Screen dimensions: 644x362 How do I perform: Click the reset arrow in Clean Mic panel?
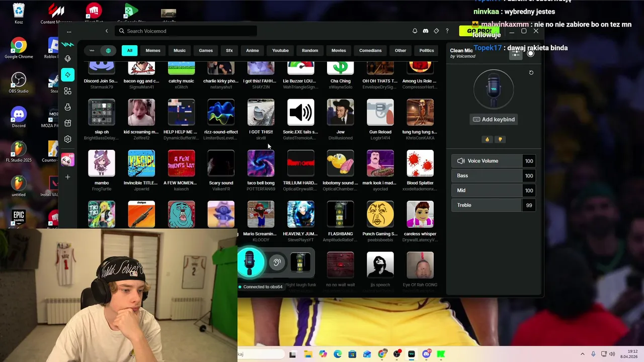click(531, 73)
